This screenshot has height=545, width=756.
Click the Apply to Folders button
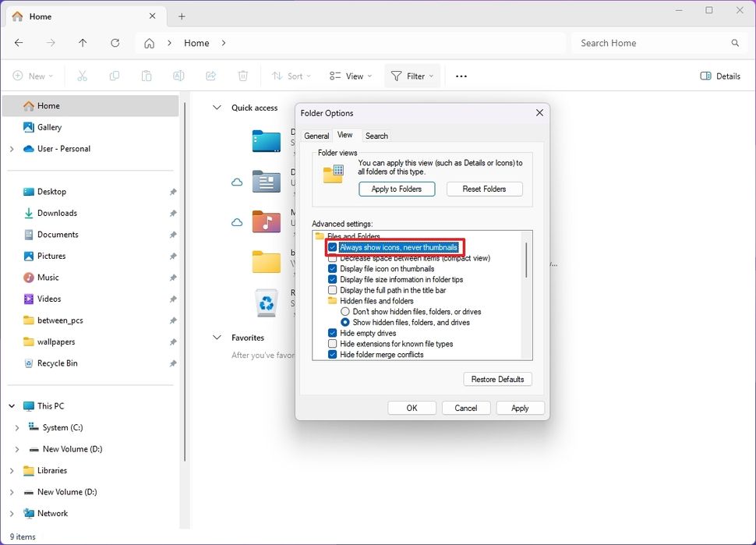pyautogui.click(x=397, y=189)
